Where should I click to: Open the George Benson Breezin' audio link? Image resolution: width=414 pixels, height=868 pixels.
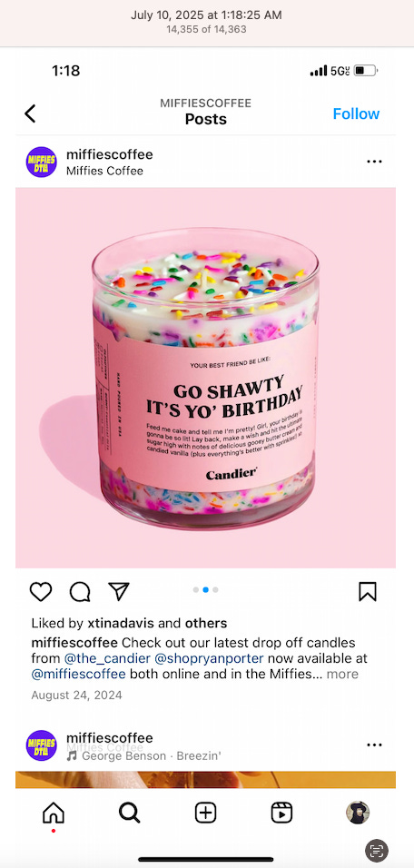(x=144, y=756)
